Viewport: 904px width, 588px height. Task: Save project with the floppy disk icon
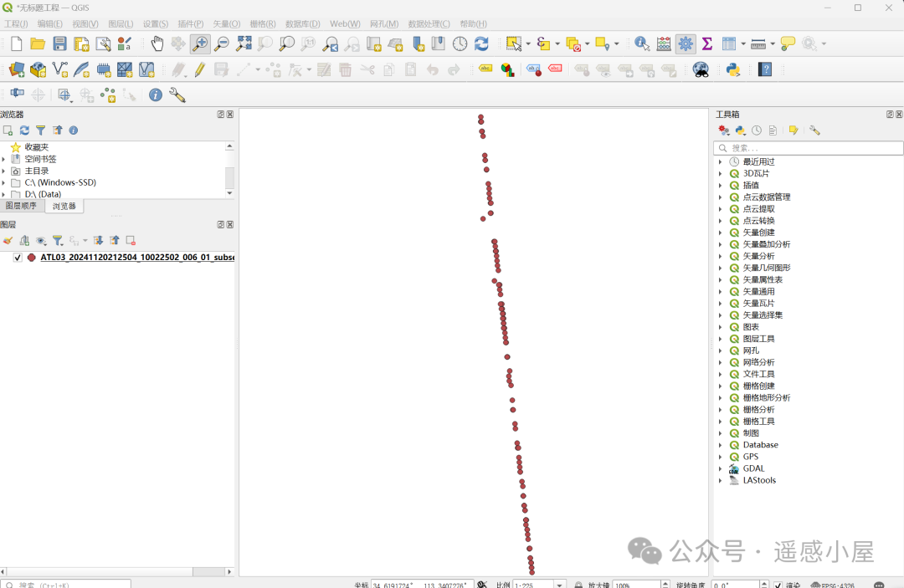[59, 43]
